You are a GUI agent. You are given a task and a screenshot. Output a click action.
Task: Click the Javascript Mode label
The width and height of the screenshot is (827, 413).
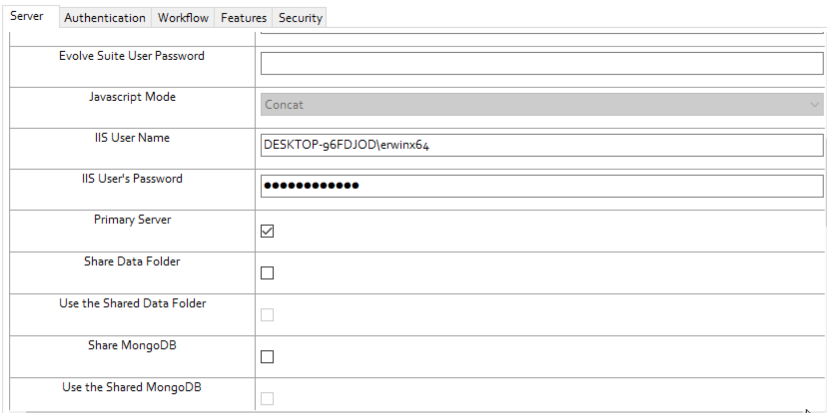coord(132,97)
